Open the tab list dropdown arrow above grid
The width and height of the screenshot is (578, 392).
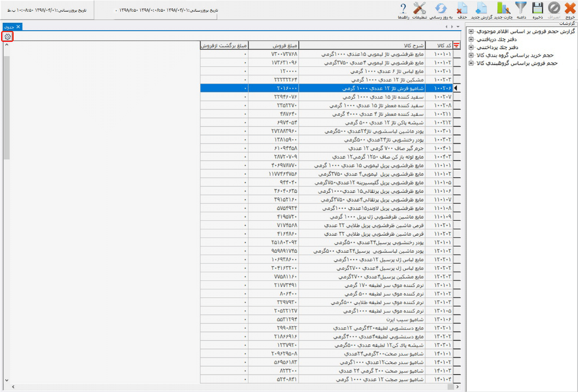[458, 26]
